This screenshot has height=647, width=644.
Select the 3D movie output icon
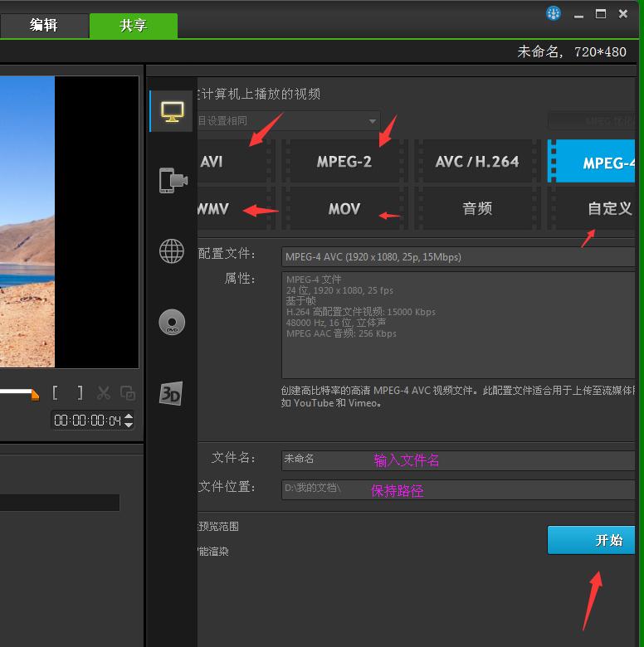click(171, 394)
